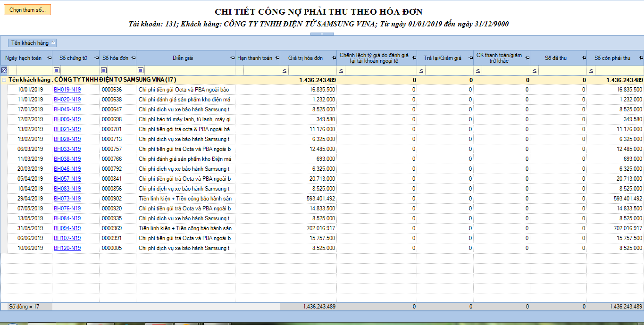Open voucher link BH083-N19
The image size is (644, 325).
(x=67, y=189)
